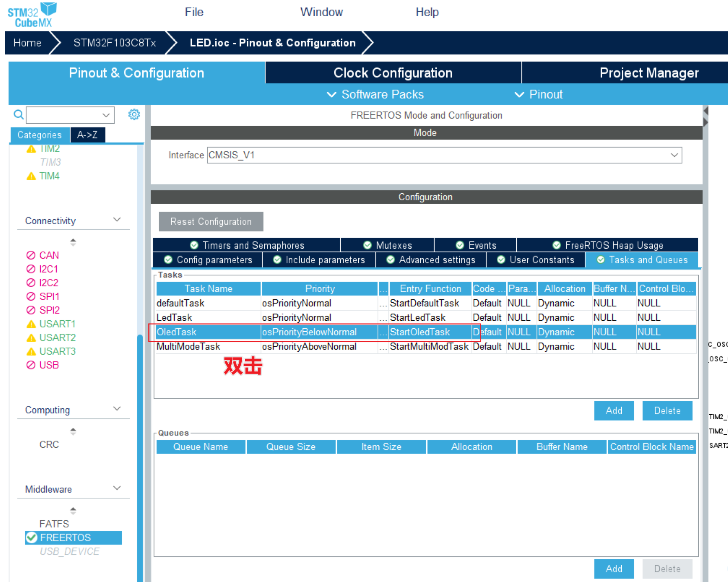Click the Reset Configuration button
This screenshot has width=728, height=582.
pyautogui.click(x=211, y=221)
